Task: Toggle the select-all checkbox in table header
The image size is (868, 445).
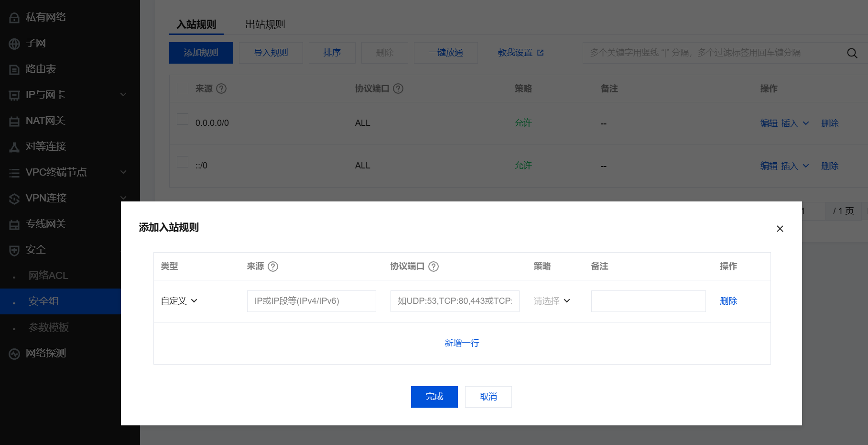Action: pyautogui.click(x=183, y=89)
